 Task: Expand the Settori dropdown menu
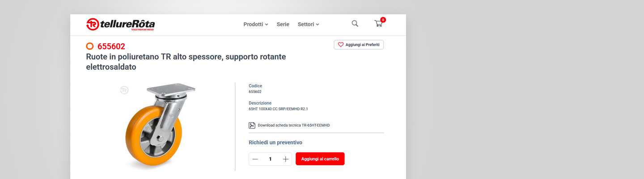click(x=308, y=24)
